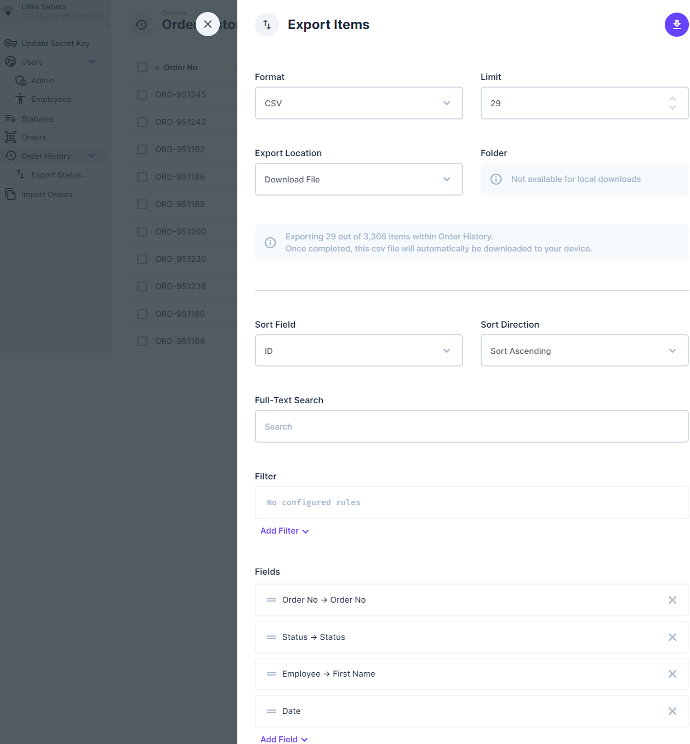Viewport: 690px width, 744px height.
Task: Click the No configured rules filter box
Action: [471, 502]
